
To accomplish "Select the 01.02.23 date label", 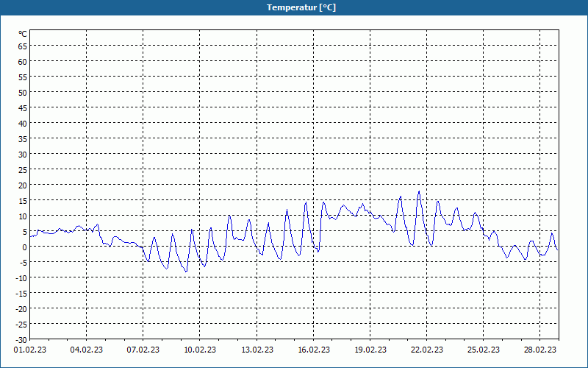I will tap(30, 350).
